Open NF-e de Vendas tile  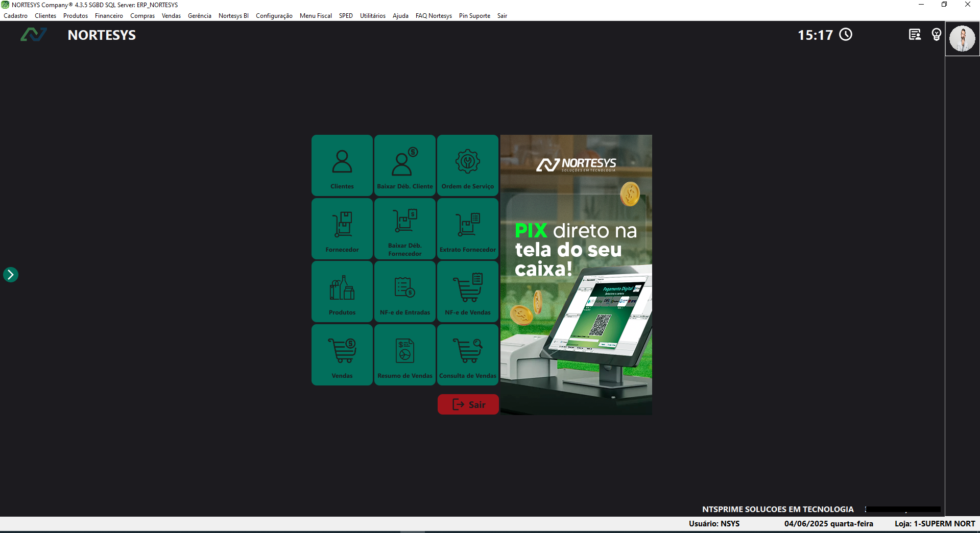tap(467, 292)
